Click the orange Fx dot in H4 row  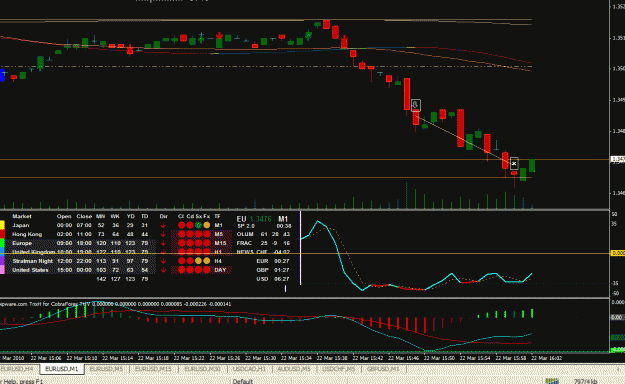coord(206,261)
